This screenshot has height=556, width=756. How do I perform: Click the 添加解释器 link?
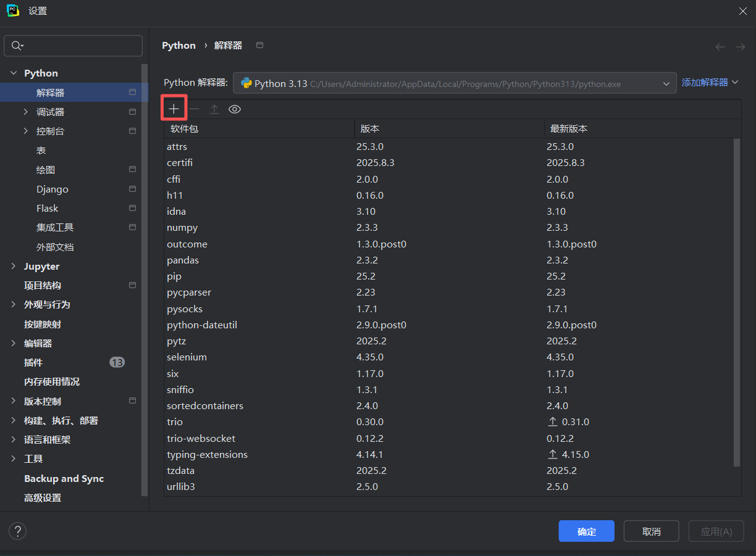pos(710,83)
